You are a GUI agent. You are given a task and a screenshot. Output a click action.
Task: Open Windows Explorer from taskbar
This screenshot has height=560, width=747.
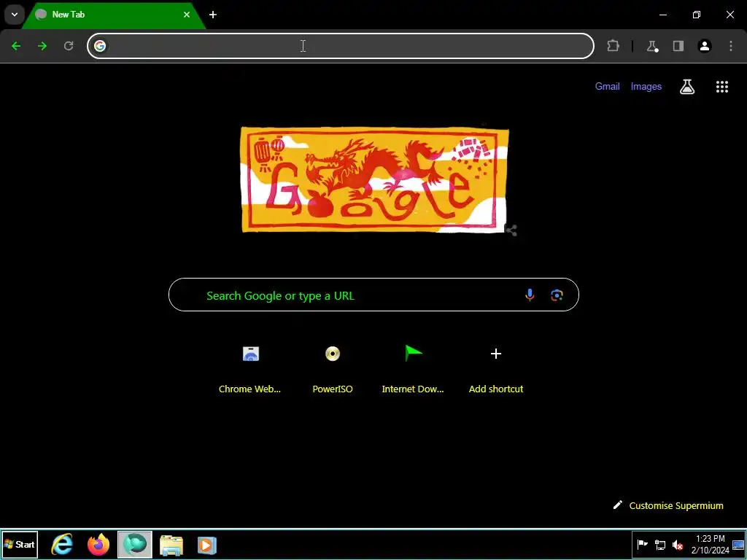[x=171, y=545]
